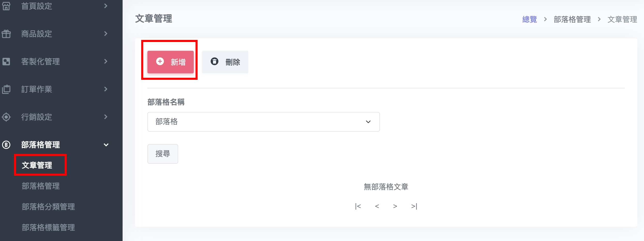Follow the 總覽 breadcrumb link

tap(529, 19)
